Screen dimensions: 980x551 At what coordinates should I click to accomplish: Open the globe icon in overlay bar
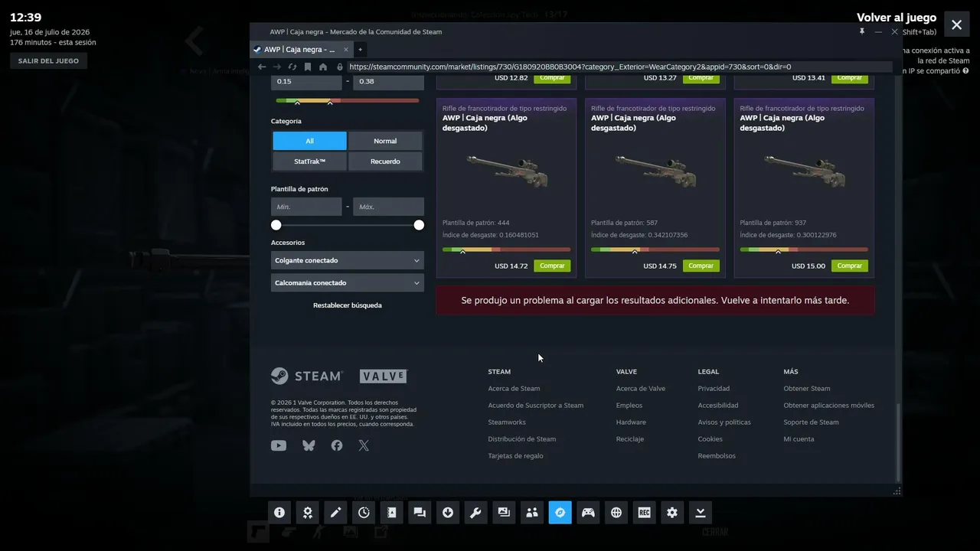click(616, 512)
